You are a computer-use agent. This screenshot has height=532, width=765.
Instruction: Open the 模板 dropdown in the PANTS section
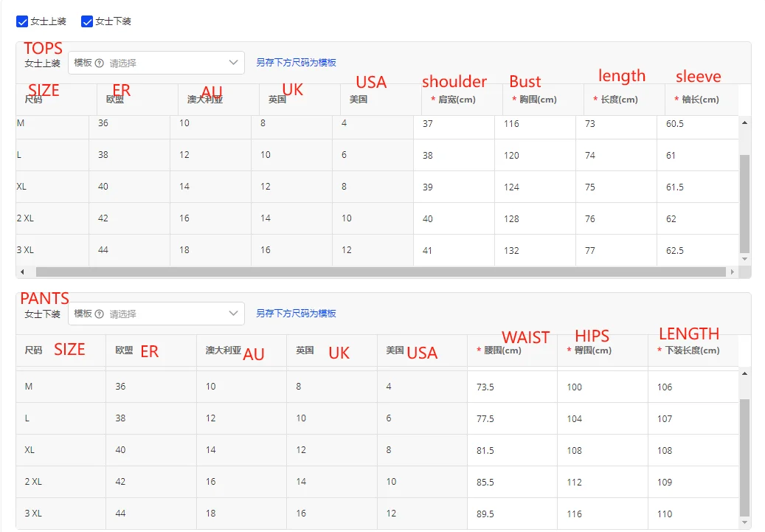tap(156, 314)
